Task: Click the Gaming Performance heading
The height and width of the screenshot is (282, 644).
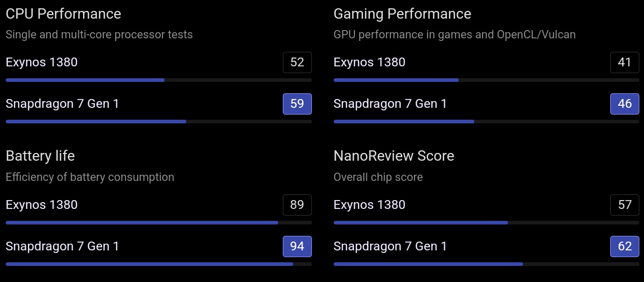Action: coord(402,14)
